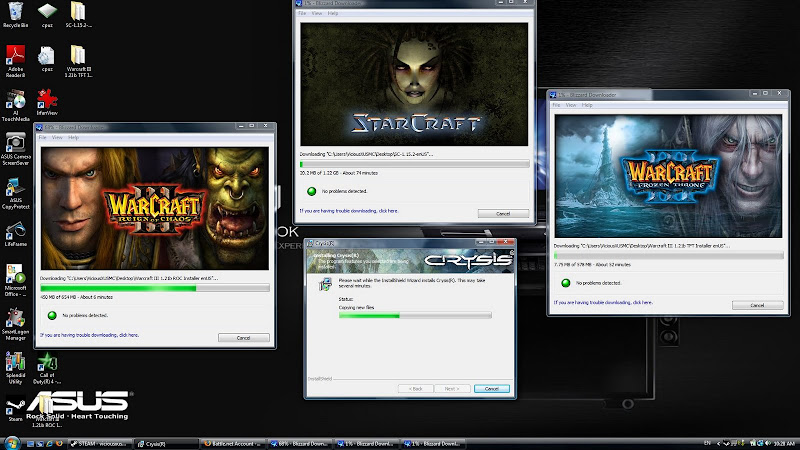Open the File menu in Reign of Chaos downloader
Screen dimensions: 800x450
point(42,138)
